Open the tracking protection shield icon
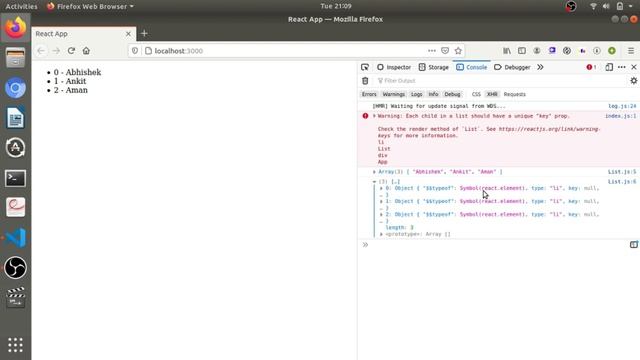The image size is (640, 360). pyautogui.click(x=135, y=51)
